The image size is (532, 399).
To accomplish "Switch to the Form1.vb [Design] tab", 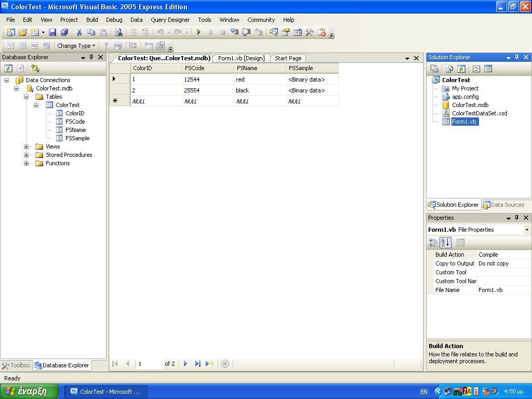I will pos(241,58).
